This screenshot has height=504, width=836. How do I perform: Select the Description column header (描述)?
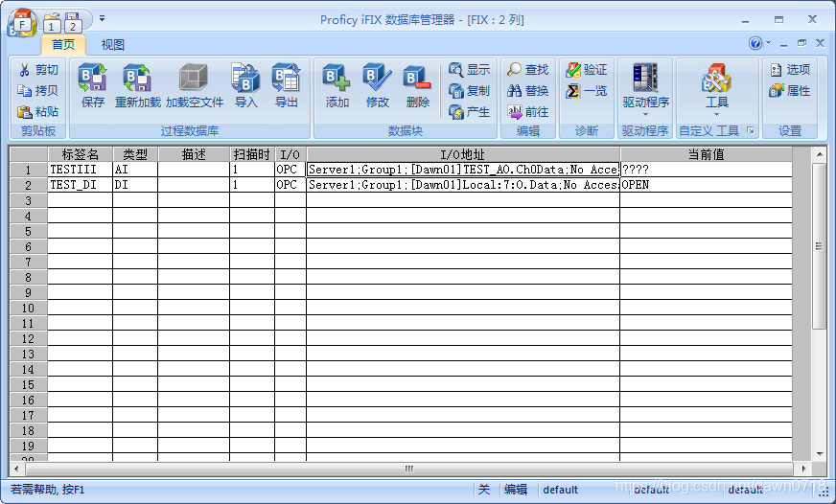[x=194, y=154]
